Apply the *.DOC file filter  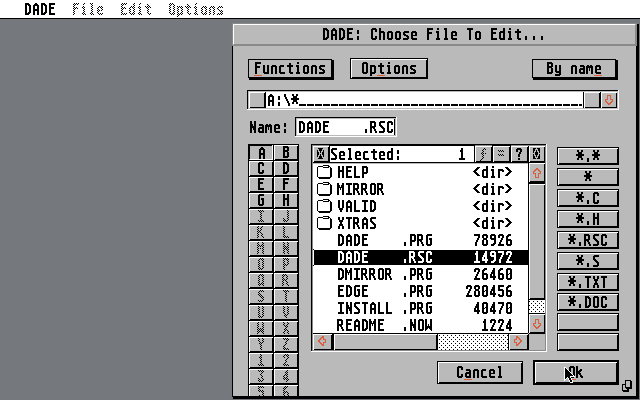[x=587, y=302]
